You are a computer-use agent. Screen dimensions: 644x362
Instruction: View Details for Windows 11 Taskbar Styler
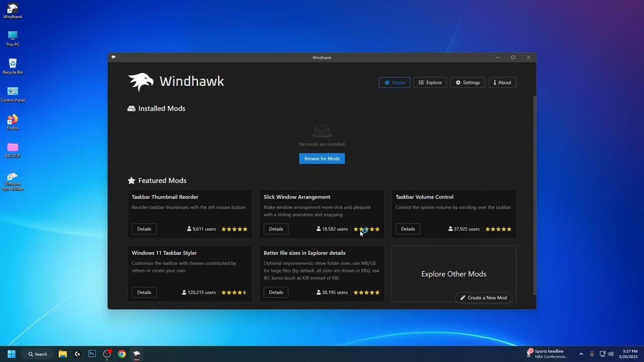[x=144, y=292]
